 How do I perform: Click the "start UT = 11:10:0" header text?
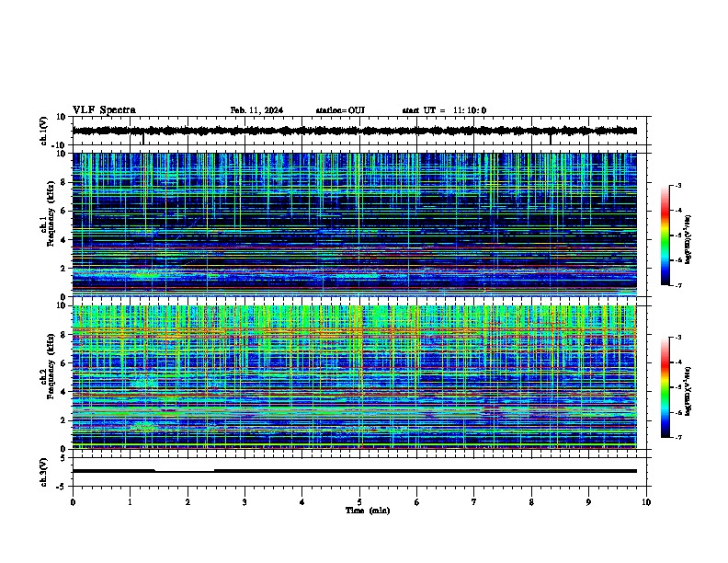(444, 110)
